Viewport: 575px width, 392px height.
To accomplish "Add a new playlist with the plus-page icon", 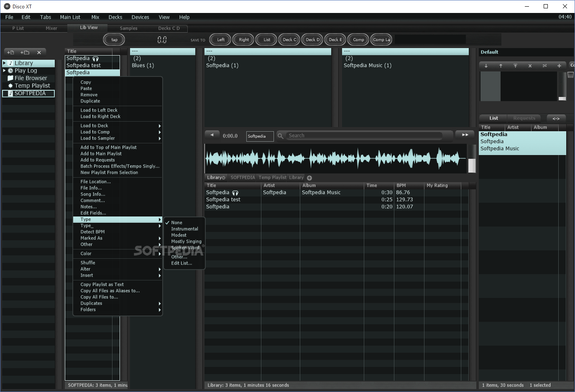I will click(x=11, y=53).
